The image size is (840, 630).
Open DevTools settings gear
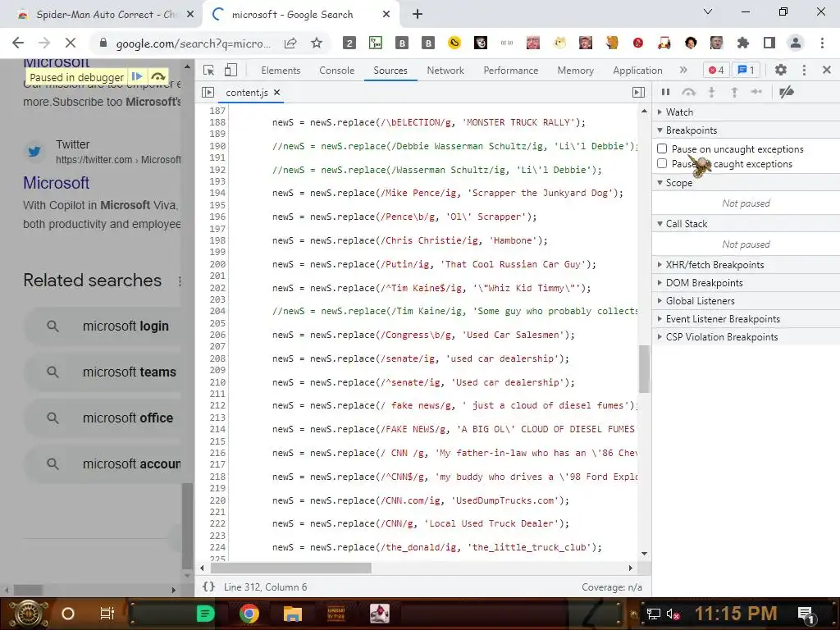781,71
